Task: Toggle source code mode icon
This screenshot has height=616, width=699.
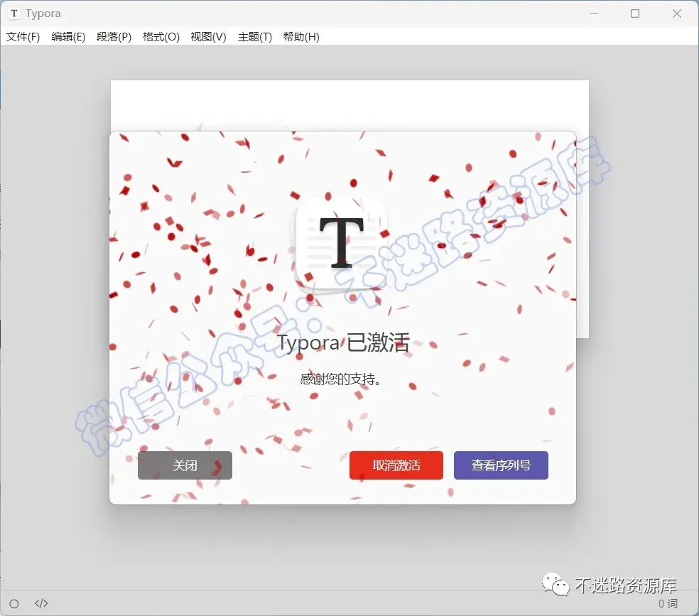Action: pos(41,603)
